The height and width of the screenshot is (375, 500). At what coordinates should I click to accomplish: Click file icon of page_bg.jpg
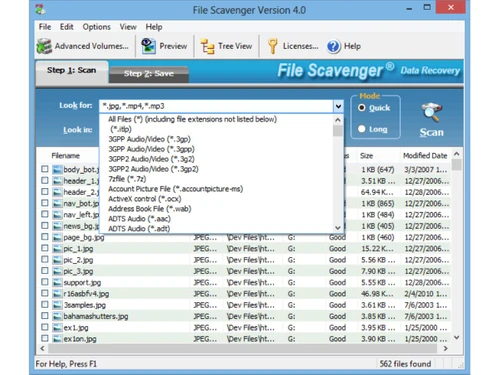pyautogui.click(x=57, y=237)
